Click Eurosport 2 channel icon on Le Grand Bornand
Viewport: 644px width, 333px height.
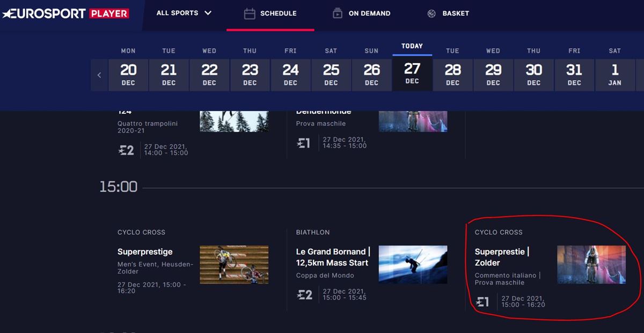pos(305,294)
